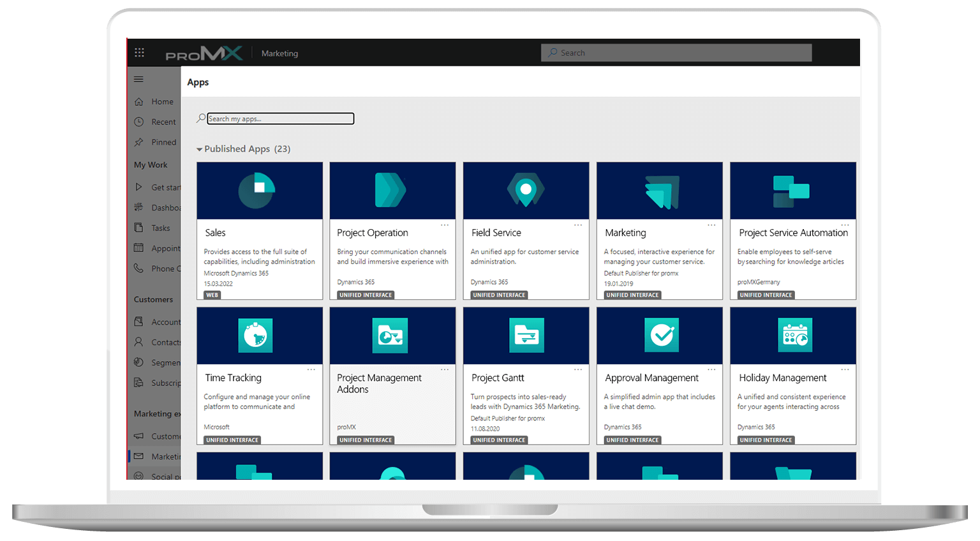980x541 pixels.
Task: Click the proMX logo
Action: pyautogui.click(x=204, y=54)
